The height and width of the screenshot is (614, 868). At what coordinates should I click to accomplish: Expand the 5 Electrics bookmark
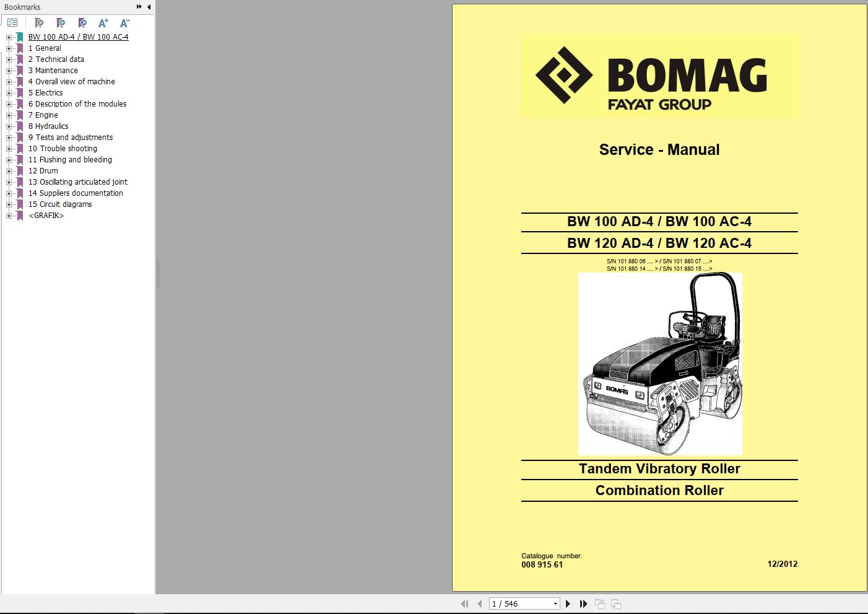tap(9, 93)
